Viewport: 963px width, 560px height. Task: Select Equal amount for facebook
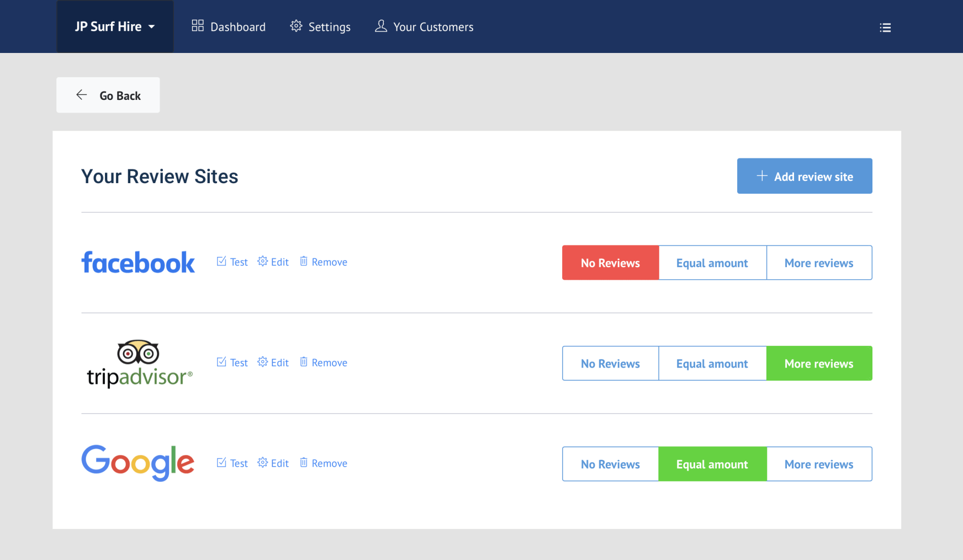tap(712, 263)
